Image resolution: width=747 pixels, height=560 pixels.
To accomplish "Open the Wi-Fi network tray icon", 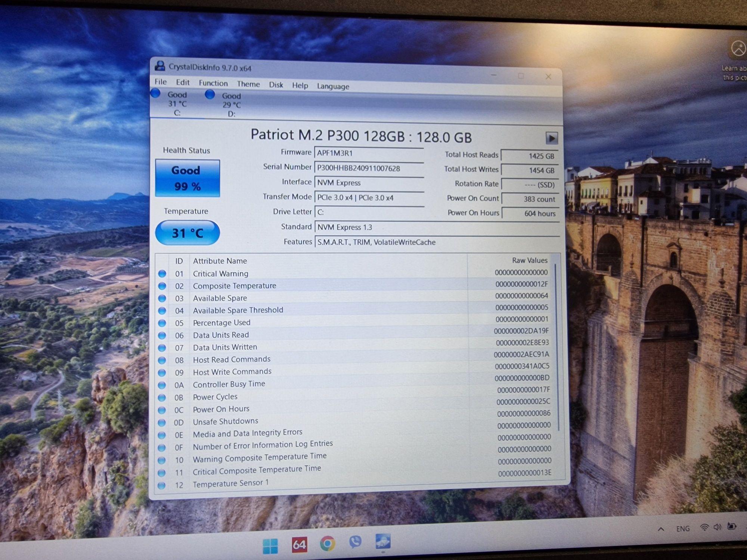I will pyautogui.click(x=704, y=528).
